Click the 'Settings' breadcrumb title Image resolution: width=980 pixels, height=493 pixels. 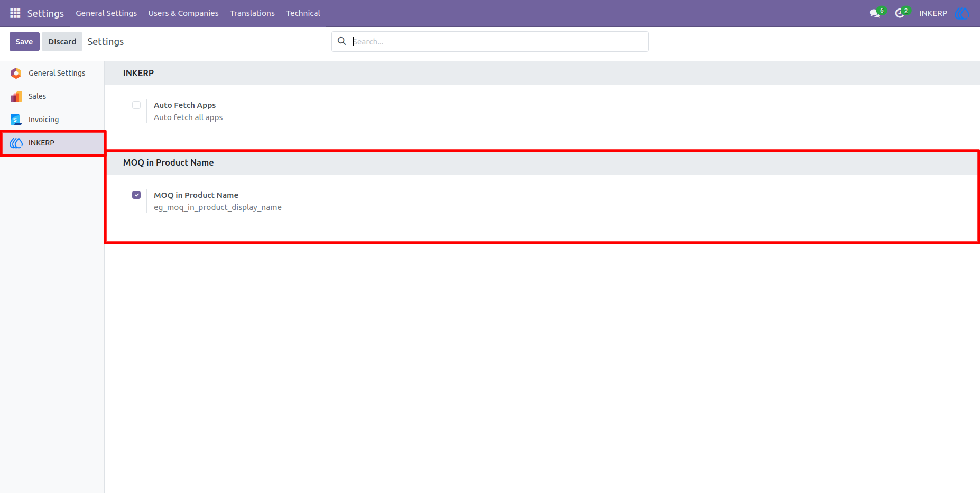pyautogui.click(x=105, y=41)
